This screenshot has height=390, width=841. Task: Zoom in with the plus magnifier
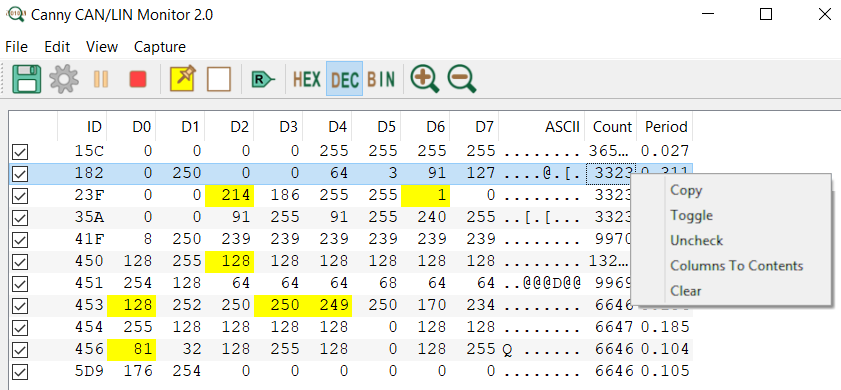tap(425, 79)
